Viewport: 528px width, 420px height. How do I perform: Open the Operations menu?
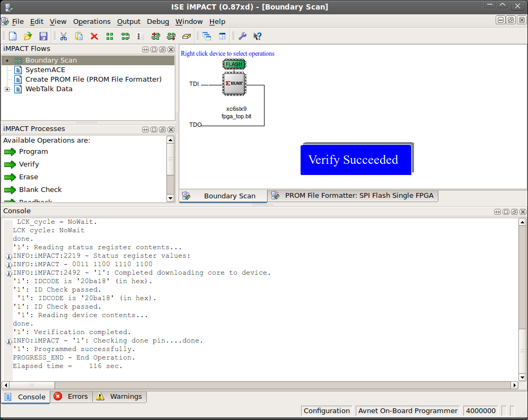(x=92, y=22)
